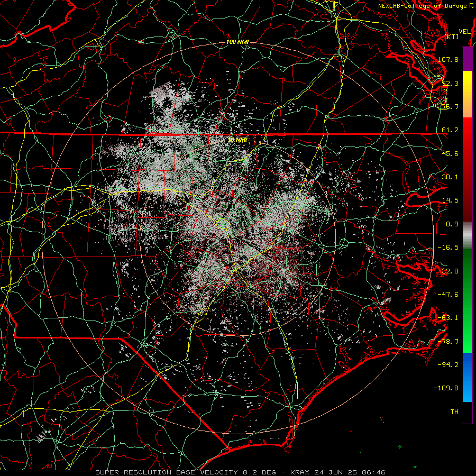
Task: Click the -78.7 velocity scale value
Action: tap(448, 341)
